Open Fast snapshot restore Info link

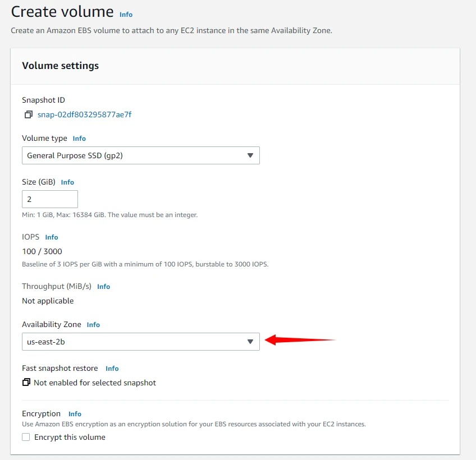[112, 369]
